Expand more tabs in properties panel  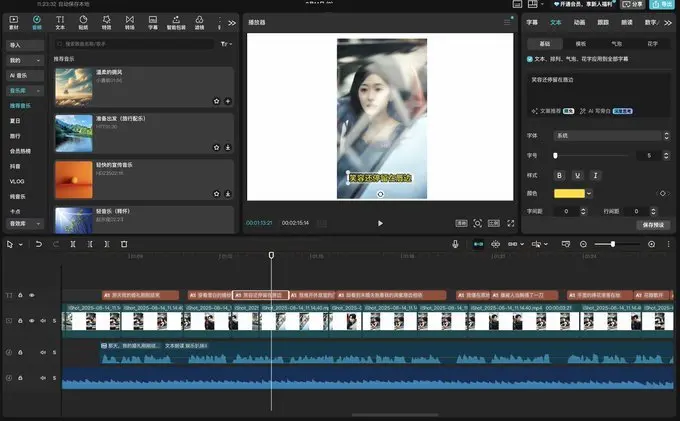[668, 23]
